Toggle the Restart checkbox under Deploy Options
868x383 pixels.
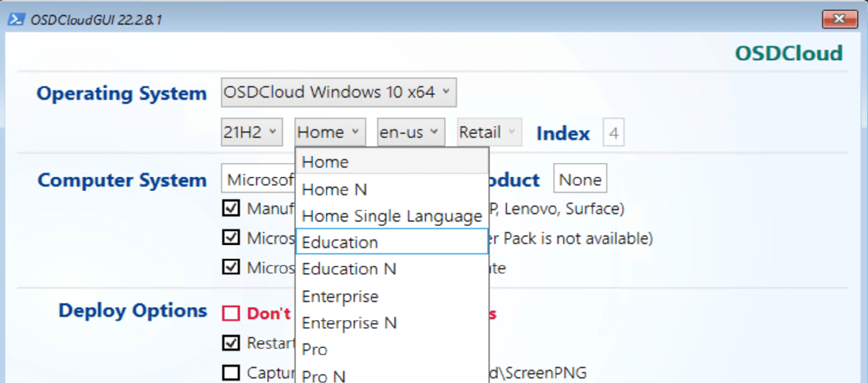click(x=231, y=343)
